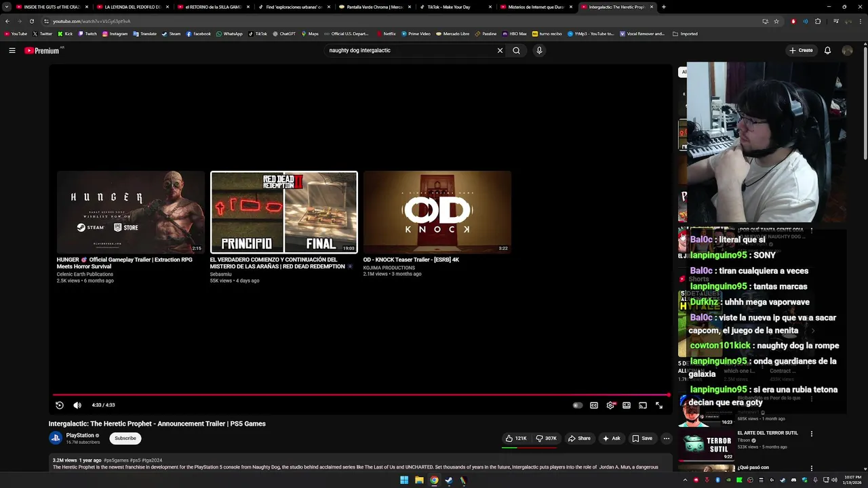868x488 pixels.
Task: Run search with magnifier button
Action: coord(516,50)
